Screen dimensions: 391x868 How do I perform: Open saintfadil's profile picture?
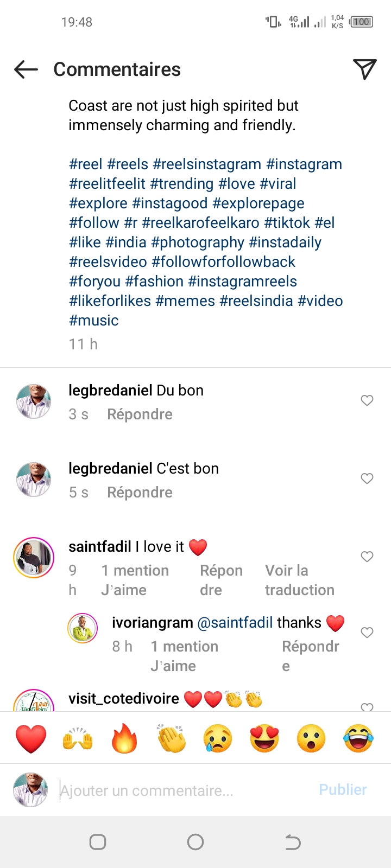(x=34, y=558)
